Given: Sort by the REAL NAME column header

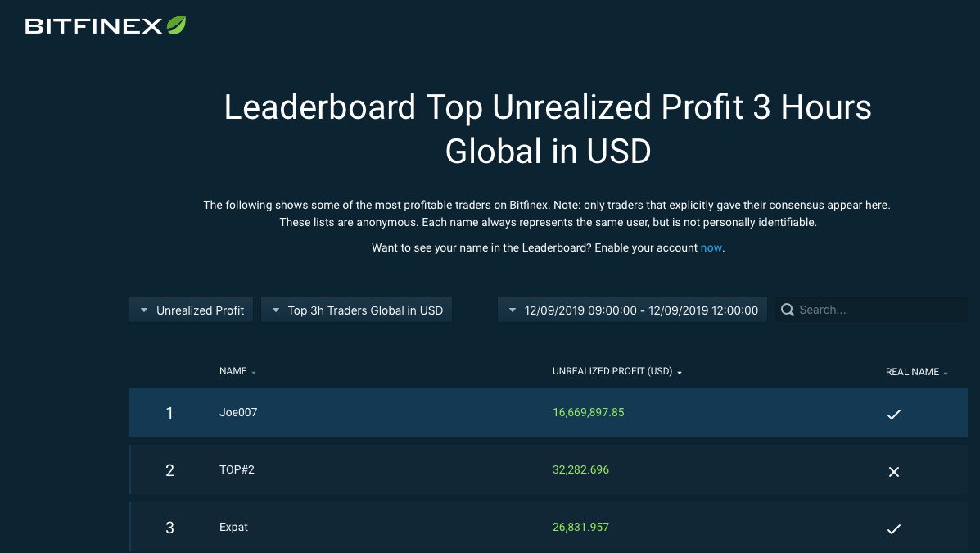Looking at the screenshot, I should tap(912, 372).
